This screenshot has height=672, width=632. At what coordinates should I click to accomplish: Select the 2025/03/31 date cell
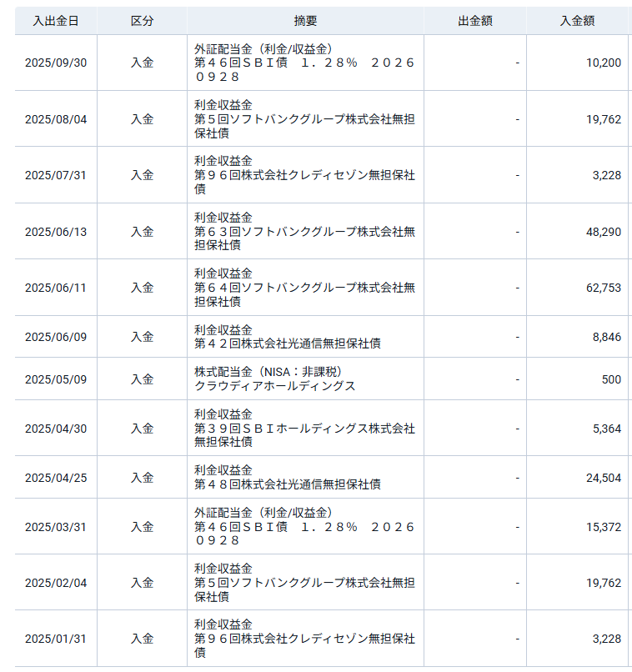pos(56,527)
